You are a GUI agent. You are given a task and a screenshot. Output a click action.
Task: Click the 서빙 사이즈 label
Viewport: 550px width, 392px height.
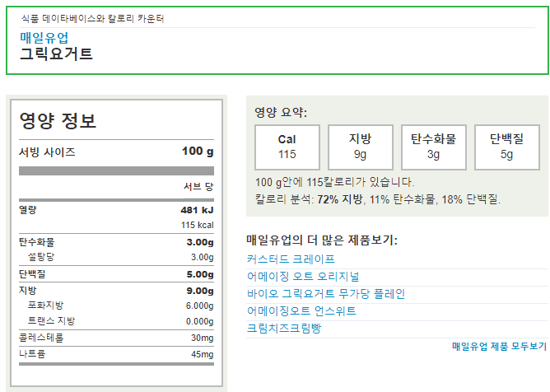click(x=47, y=152)
